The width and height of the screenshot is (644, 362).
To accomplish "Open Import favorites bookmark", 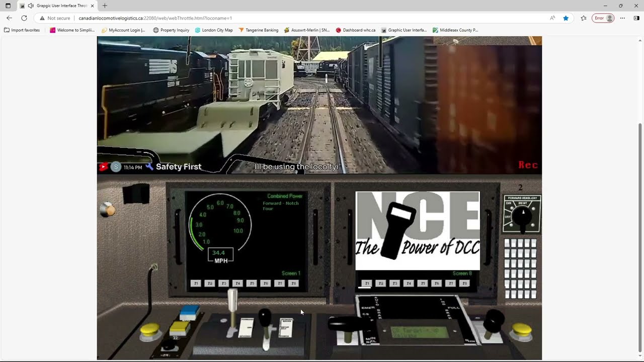I will 22,30.
